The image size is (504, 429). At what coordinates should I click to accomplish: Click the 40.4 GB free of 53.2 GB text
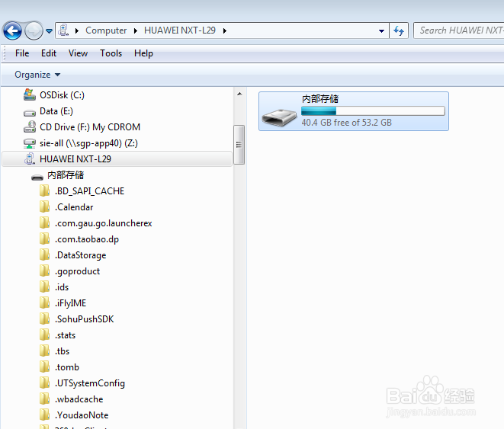346,123
